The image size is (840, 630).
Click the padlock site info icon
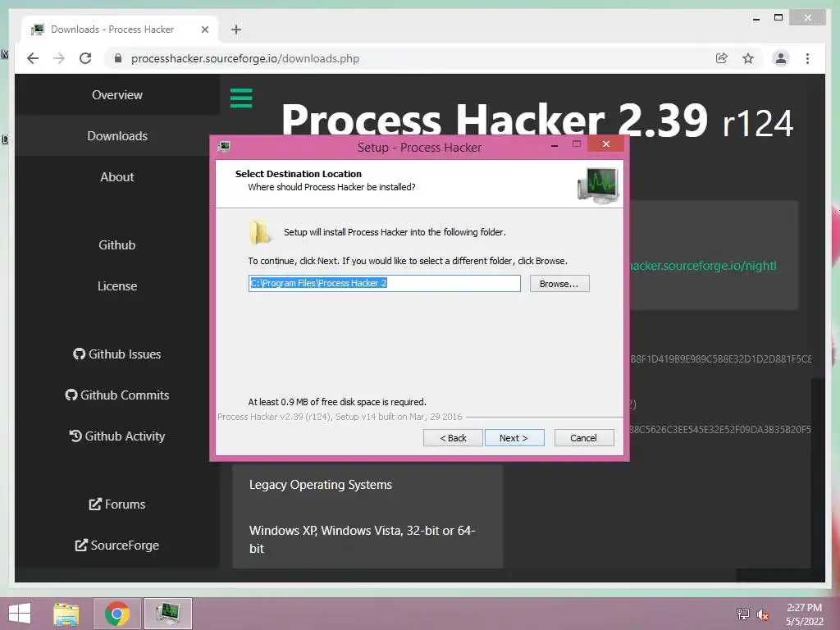tap(118, 58)
